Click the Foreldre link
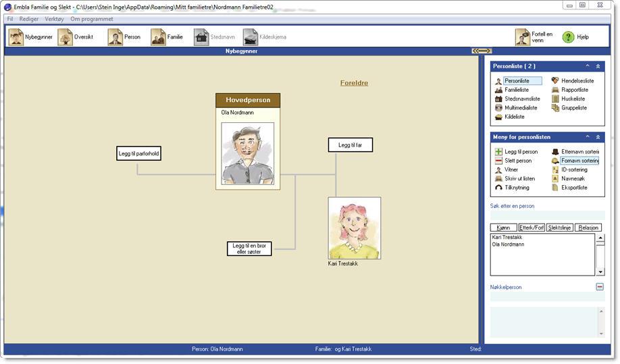Image resolution: width=620 pixels, height=364 pixels. point(354,83)
